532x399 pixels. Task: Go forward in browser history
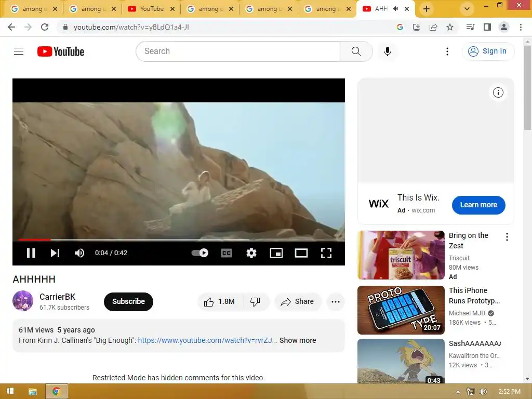[28, 27]
